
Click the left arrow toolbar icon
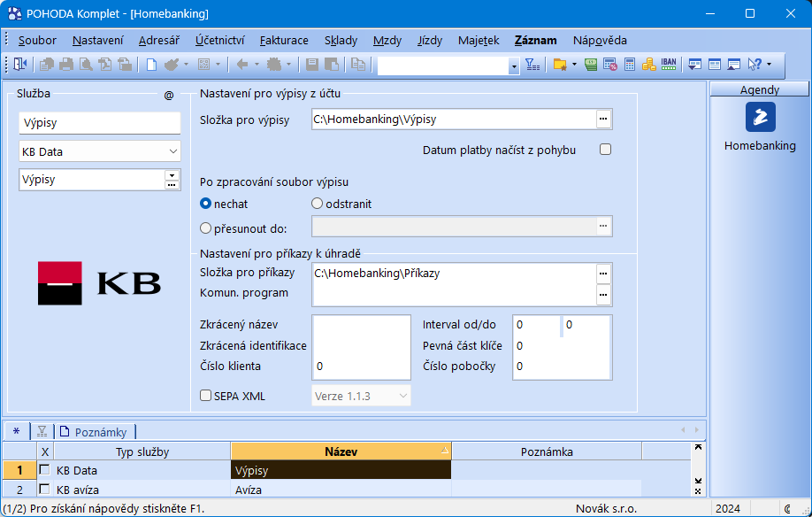pyautogui.click(x=241, y=65)
